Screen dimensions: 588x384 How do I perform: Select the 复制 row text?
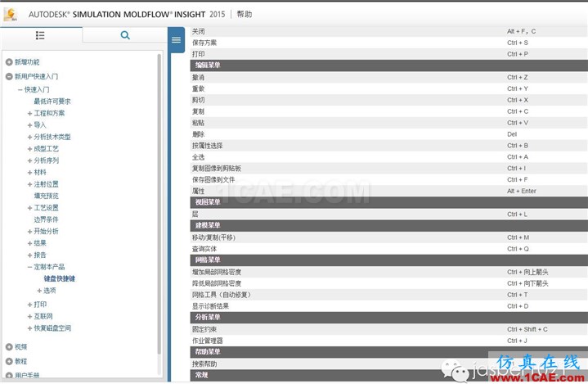click(x=199, y=111)
